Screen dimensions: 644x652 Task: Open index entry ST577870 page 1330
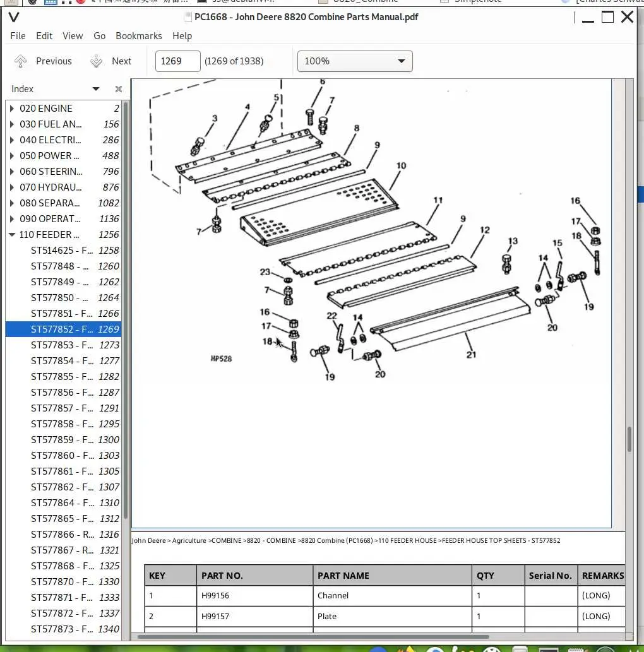[64, 582]
